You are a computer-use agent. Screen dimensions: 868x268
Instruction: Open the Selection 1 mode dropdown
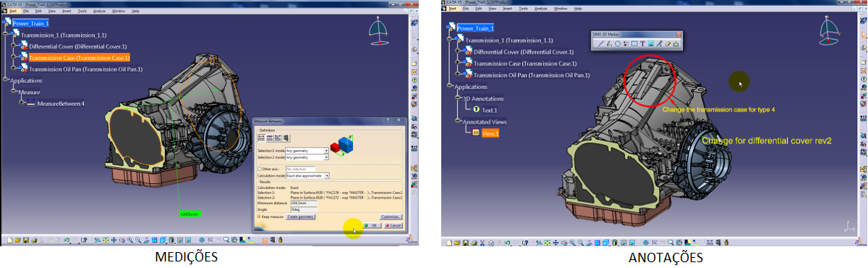coord(307,151)
